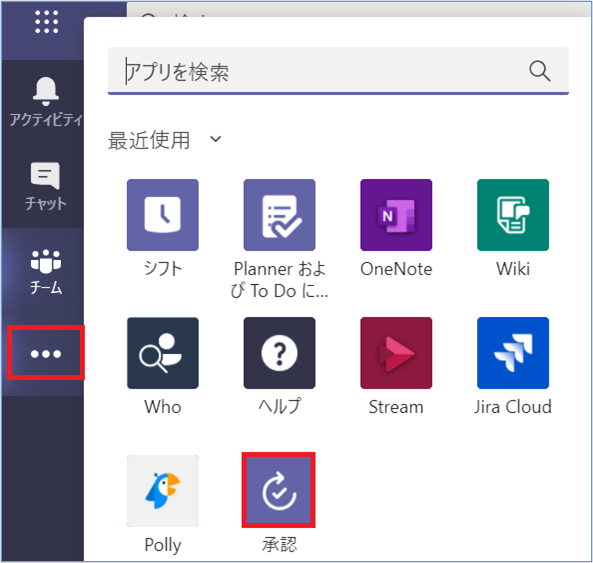Launch the Who app
This screenshot has width=593, height=563.
click(163, 353)
